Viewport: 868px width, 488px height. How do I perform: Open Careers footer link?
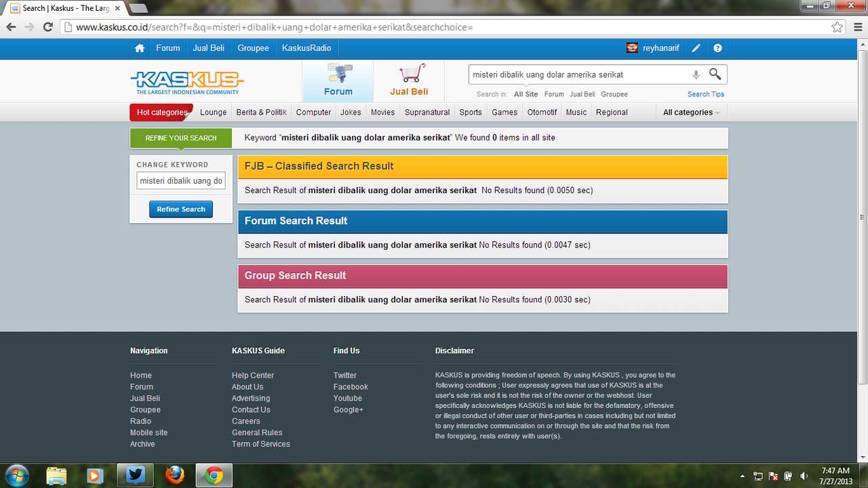point(245,421)
